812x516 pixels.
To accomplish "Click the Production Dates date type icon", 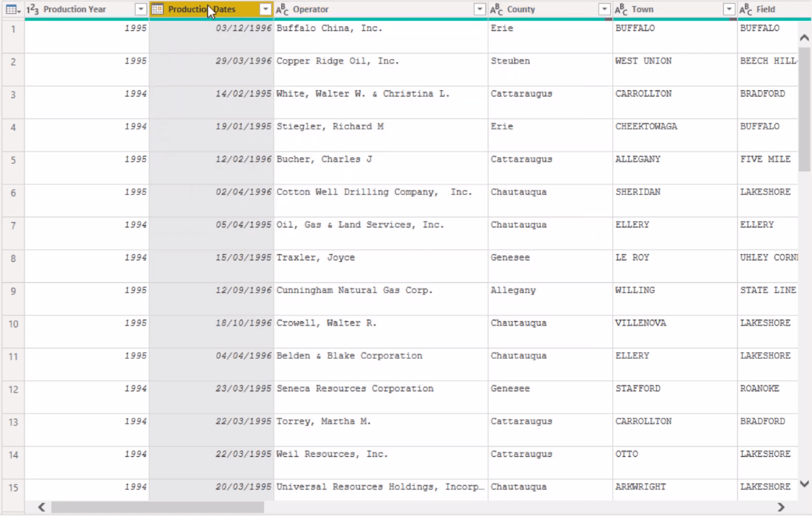I will (x=157, y=9).
